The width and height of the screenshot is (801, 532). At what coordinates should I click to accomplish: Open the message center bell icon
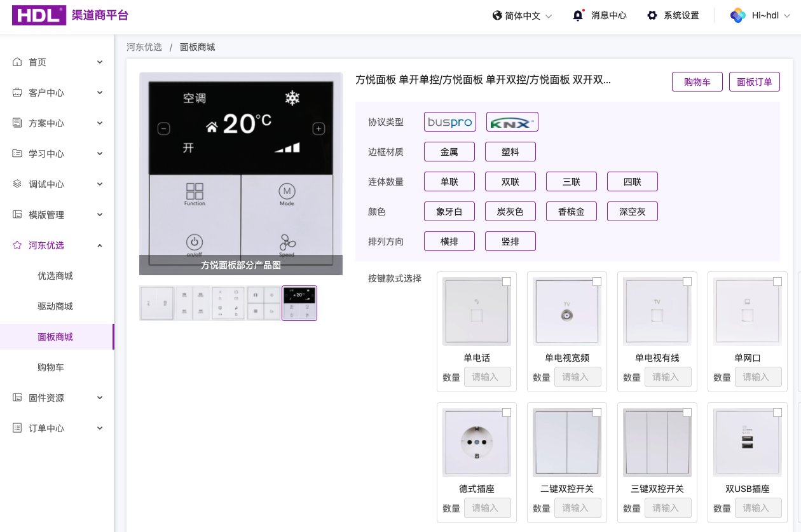pos(578,15)
